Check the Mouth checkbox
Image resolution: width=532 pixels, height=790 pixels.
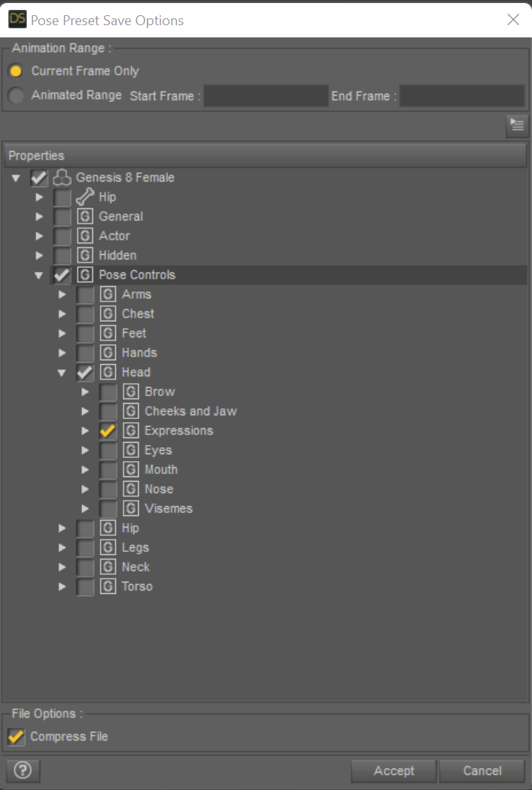pyautogui.click(x=108, y=469)
